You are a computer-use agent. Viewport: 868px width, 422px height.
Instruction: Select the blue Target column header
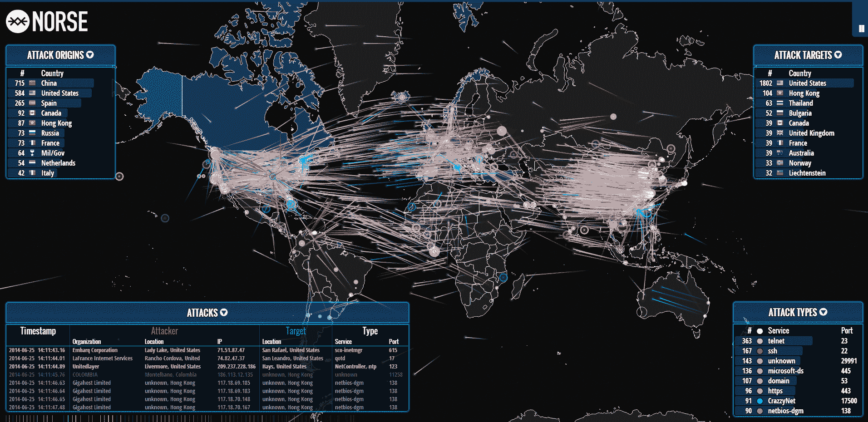(296, 331)
